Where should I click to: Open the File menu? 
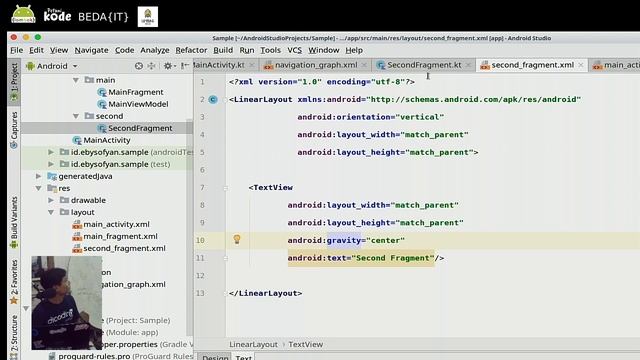pos(16,50)
